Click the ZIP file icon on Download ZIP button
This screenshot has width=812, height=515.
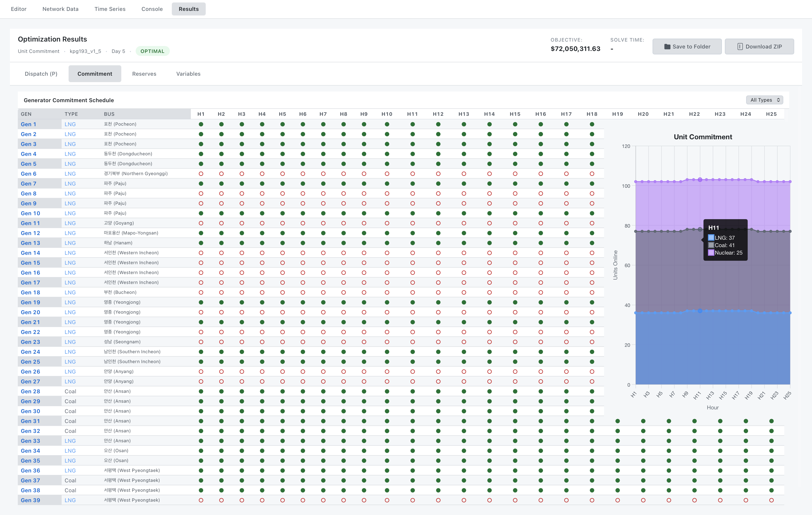(740, 47)
